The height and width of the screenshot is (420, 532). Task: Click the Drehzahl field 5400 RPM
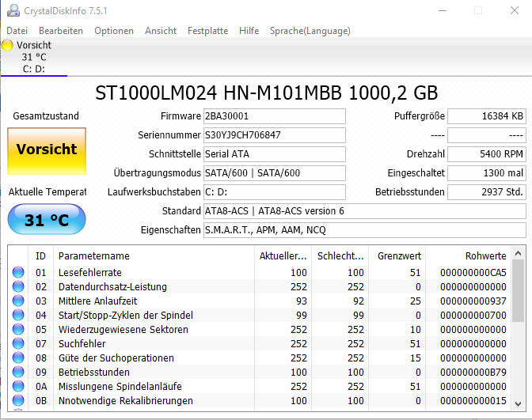pyautogui.click(x=487, y=154)
